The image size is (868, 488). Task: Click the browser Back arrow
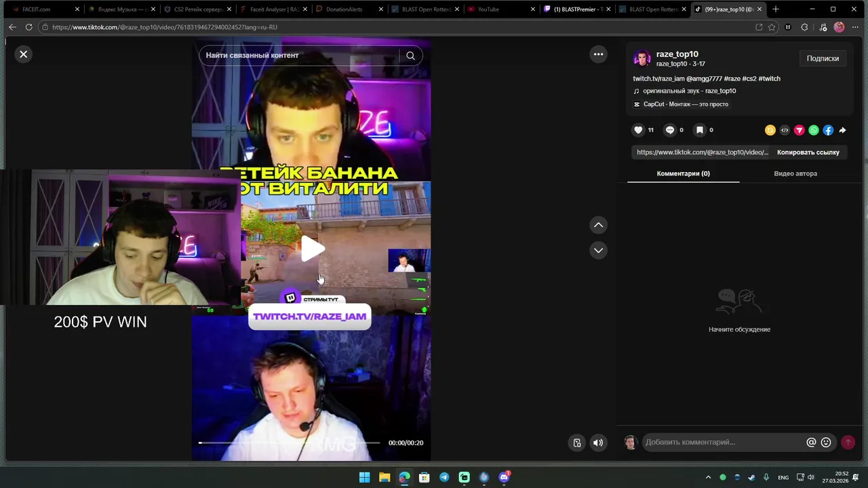pos(12,27)
